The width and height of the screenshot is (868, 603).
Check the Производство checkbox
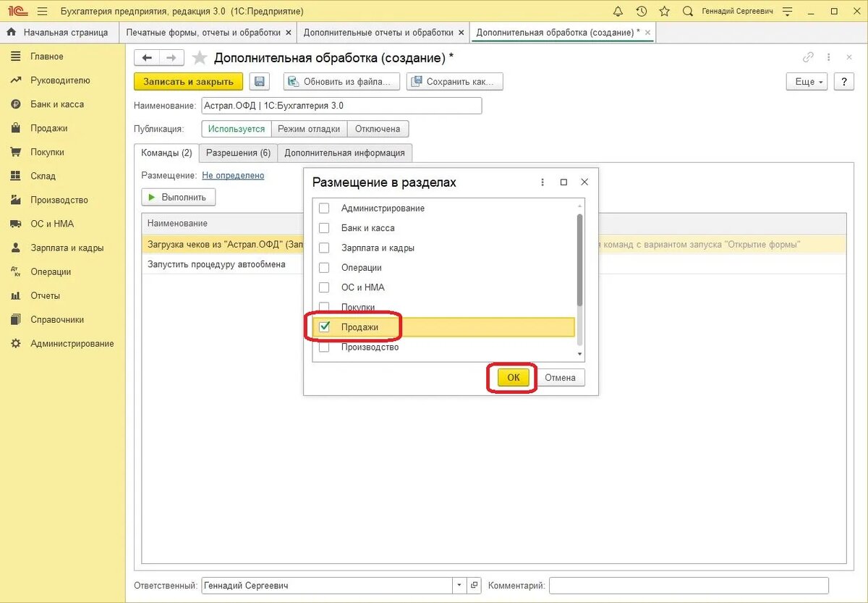[324, 347]
